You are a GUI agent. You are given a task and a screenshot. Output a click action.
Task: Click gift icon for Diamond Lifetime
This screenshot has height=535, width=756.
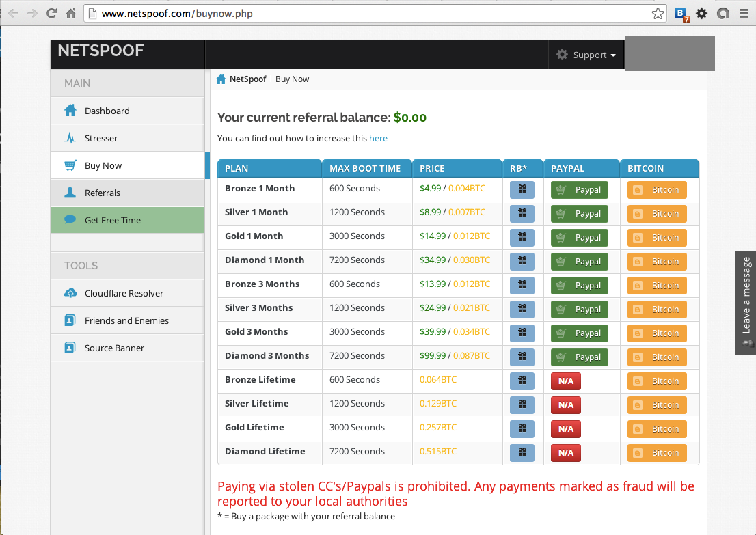coord(522,452)
